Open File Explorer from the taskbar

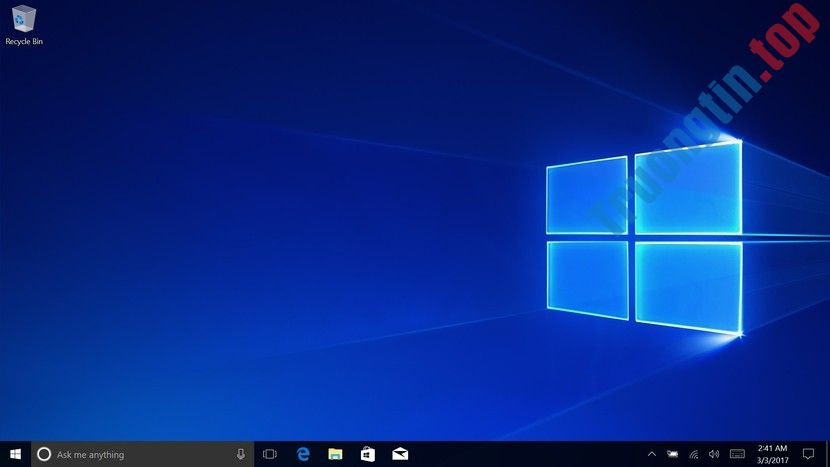[336, 454]
